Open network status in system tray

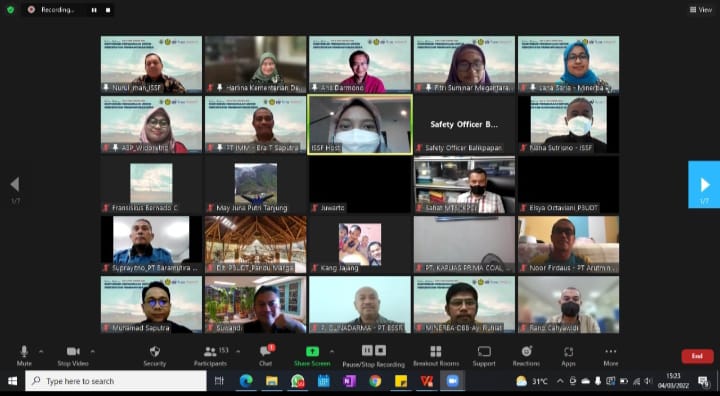pos(636,381)
